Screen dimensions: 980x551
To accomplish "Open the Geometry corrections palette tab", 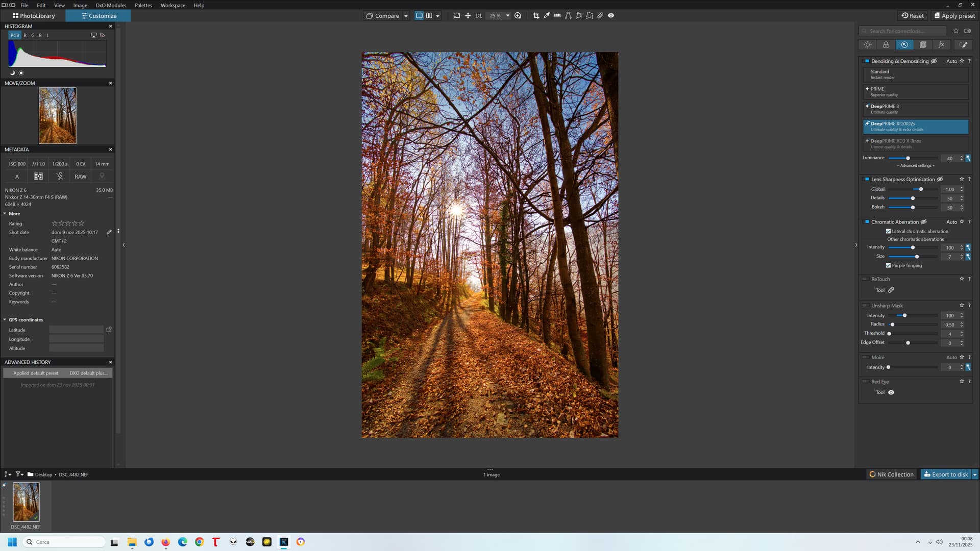I will click(923, 45).
